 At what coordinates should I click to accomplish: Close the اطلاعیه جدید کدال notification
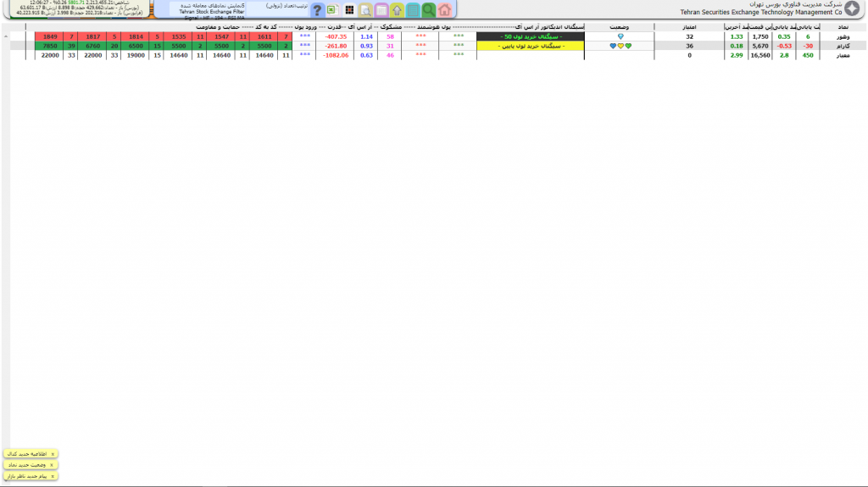point(53,454)
